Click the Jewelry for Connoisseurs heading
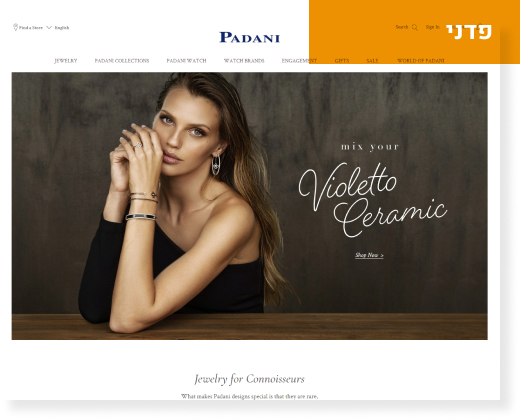Viewport: 520px width, 420px height. coord(249,379)
